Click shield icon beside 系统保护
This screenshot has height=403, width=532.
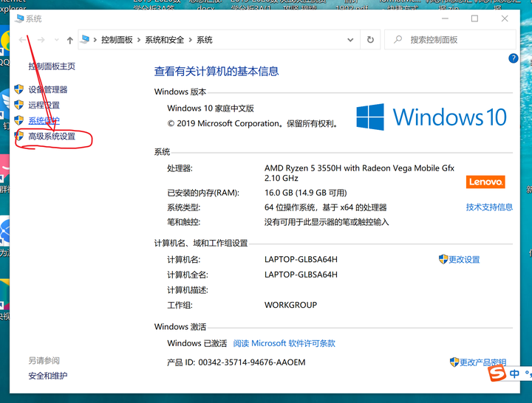click(19, 120)
